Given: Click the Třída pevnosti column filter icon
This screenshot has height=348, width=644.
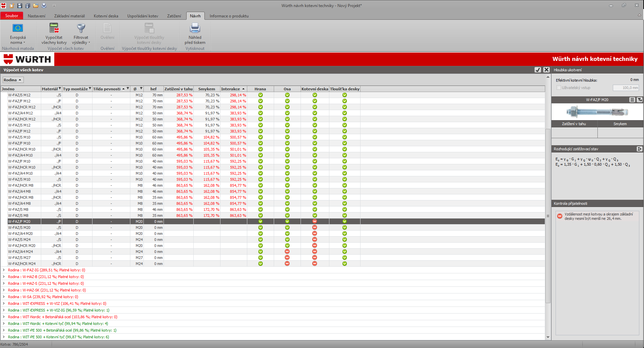Looking at the screenshot, I should (x=128, y=89).
